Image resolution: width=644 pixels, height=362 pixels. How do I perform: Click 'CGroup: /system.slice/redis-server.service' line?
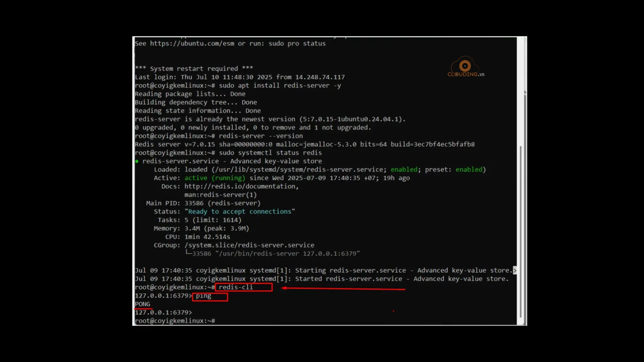click(x=234, y=245)
